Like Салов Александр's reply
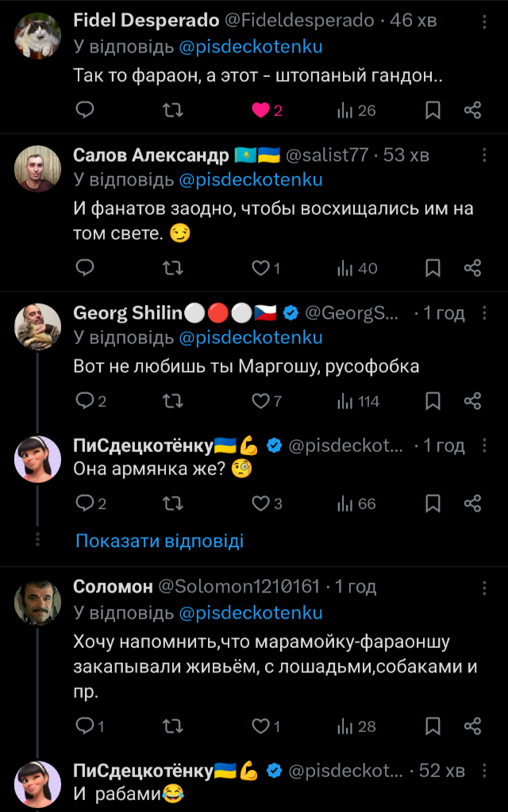The height and width of the screenshot is (812, 508). [260, 268]
